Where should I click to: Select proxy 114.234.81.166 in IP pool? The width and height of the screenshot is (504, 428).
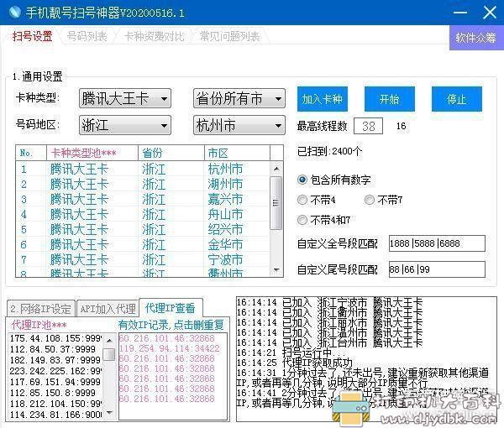tap(55, 415)
